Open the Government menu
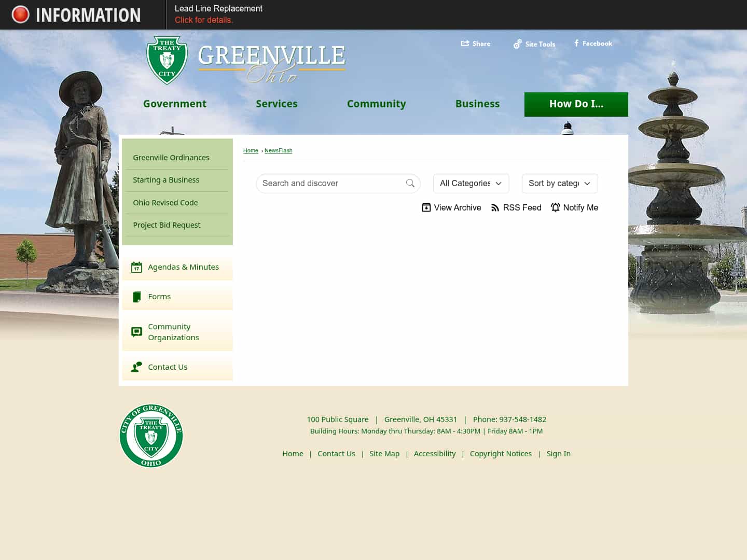Image resolution: width=747 pixels, height=560 pixels. click(x=175, y=104)
